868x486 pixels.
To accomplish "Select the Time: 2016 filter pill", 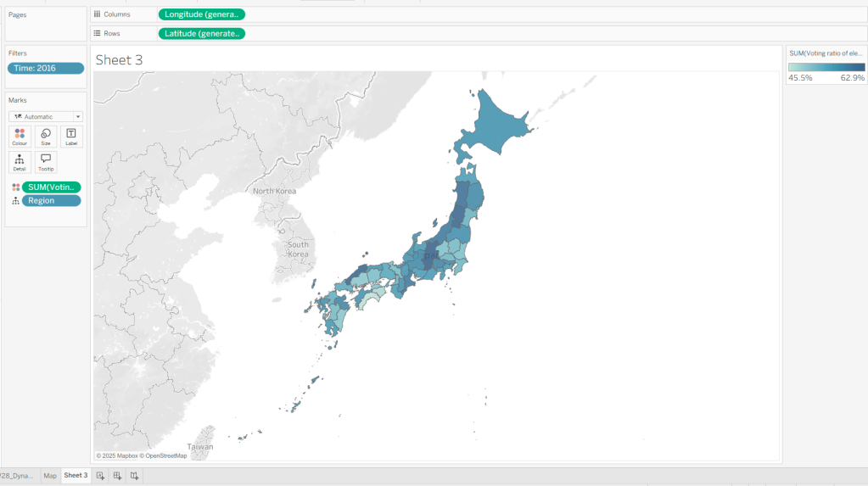I will point(46,68).
